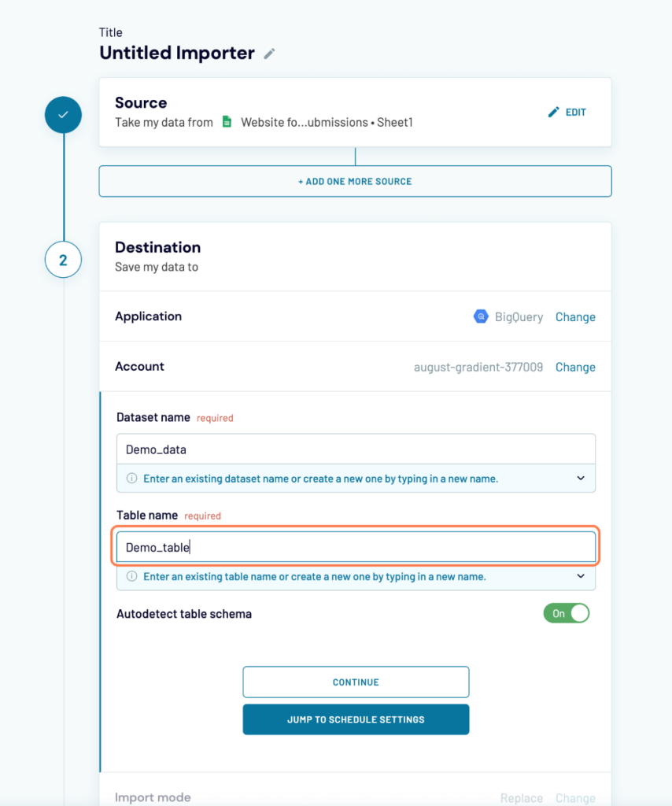Click the step 2 circle indicator
Screen dimensions: 672x806
pyautogui.click(x=63, y=259)
